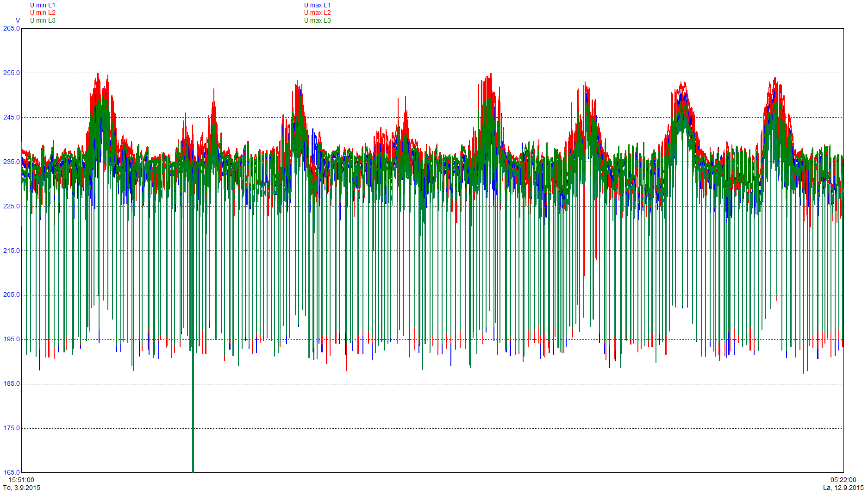Click the 235.0 y-axis value
Image resolution: width=868 pixels, height=495 pixels.
coord(12,162)
